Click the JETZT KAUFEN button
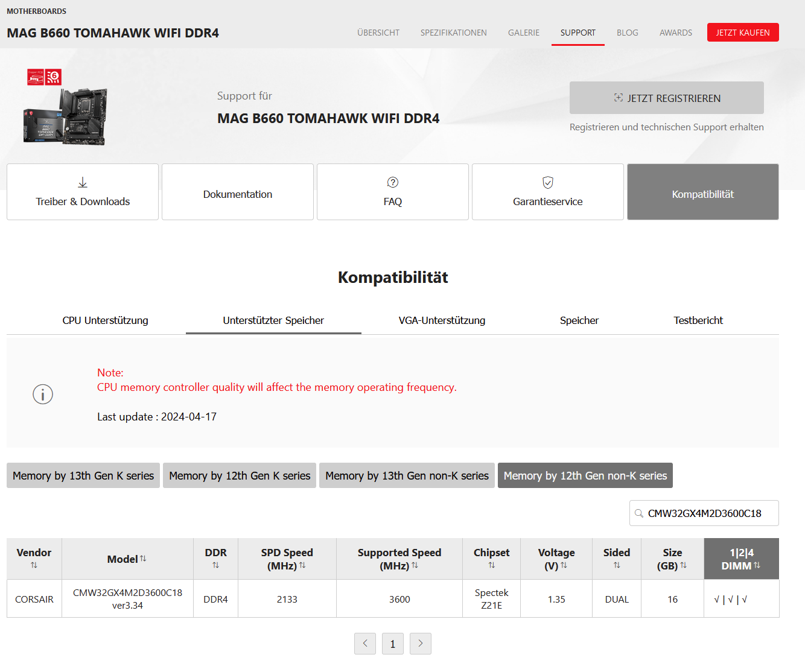Screen dimensions: 805x672 coord(743,33)
